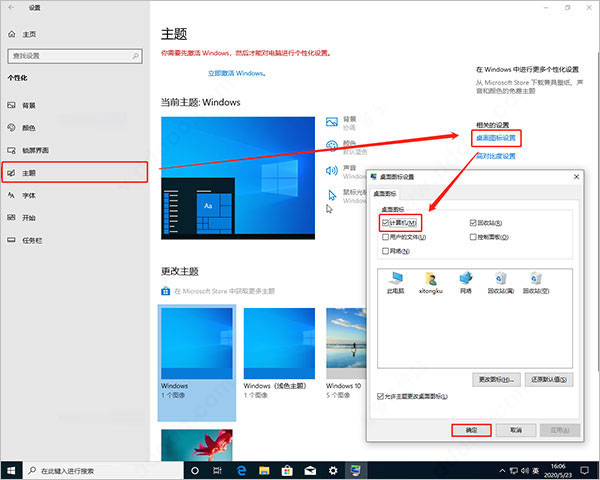600x480 pixels.
Task: Click the current Windows theme preview image
Action: click(238, 178)
